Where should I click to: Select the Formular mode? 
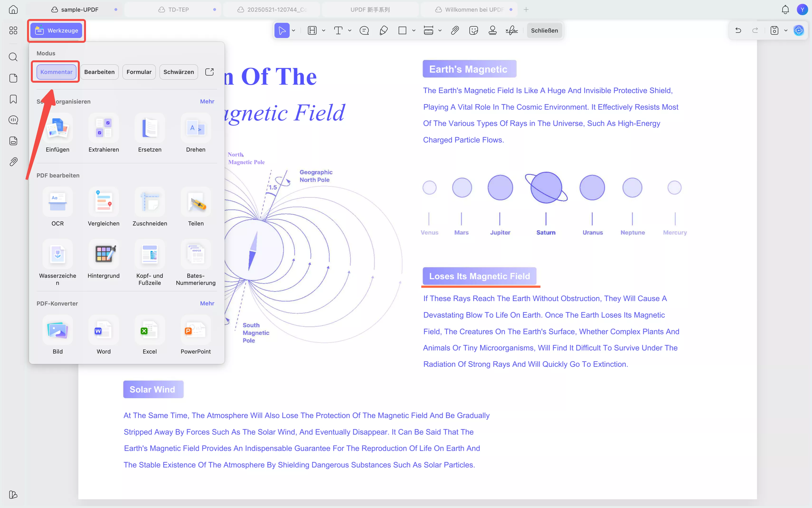coord(139,72)
